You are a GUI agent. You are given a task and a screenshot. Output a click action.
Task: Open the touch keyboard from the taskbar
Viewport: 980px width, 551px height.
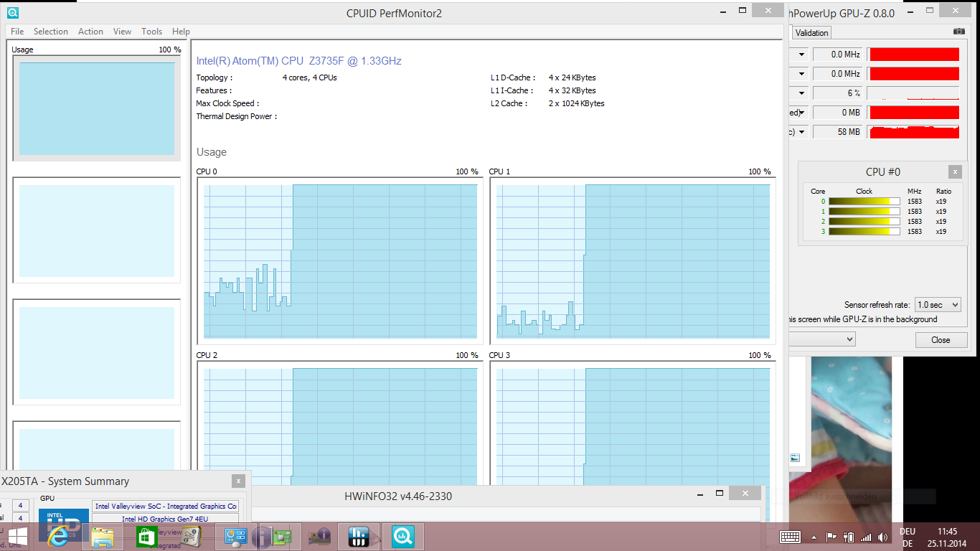pyautogui.click(x=790, y=537)
